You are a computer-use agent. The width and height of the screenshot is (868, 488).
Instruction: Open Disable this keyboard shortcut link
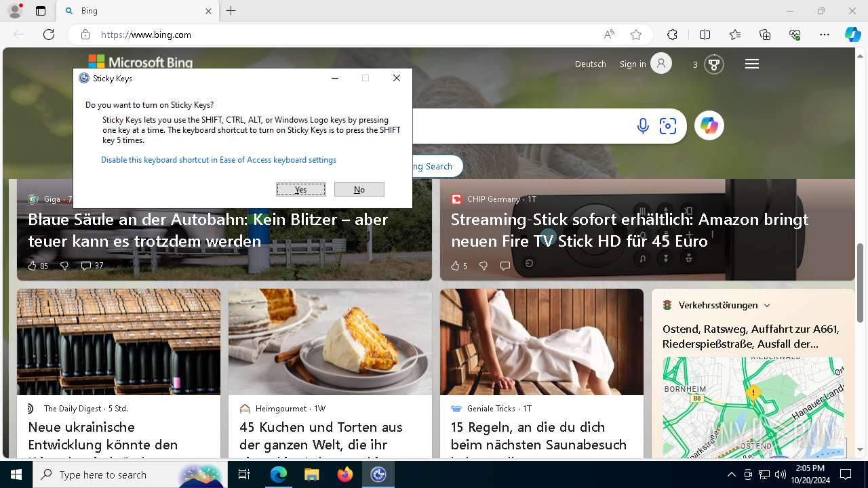(x=218, y=160)
